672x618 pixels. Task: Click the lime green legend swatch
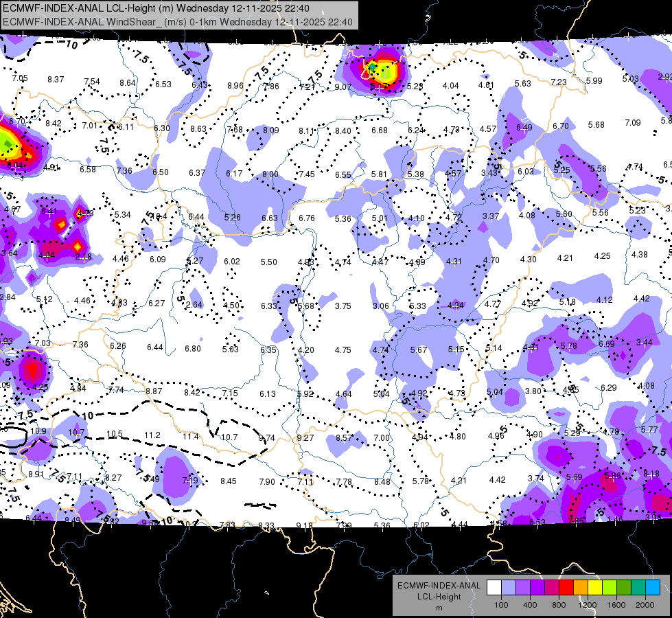(610, 588)
